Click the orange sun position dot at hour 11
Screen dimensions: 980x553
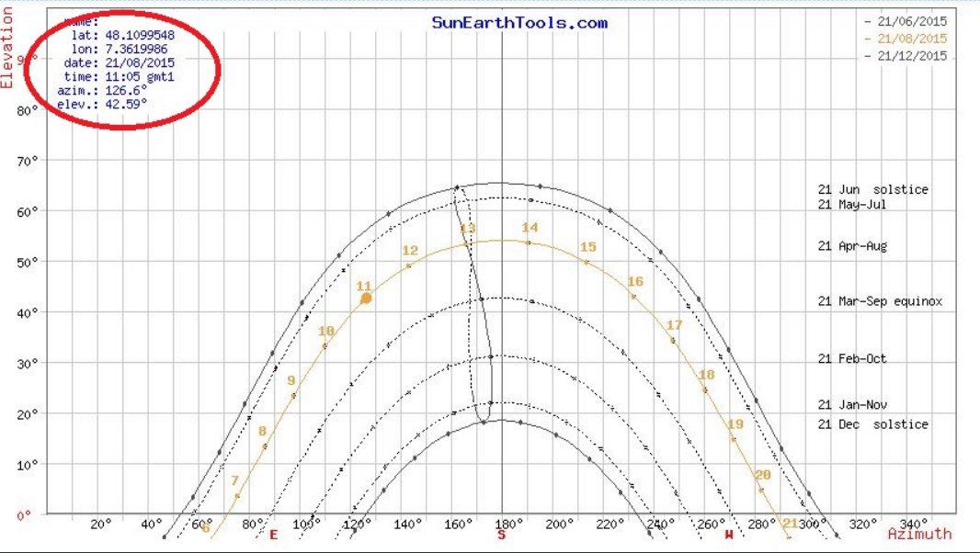[x=367, y=298]
